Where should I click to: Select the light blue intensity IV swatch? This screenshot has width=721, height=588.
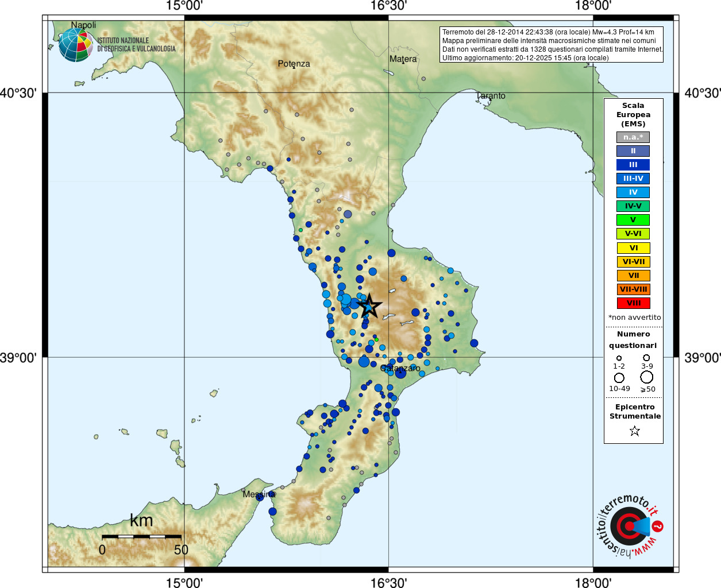(x=633, y=192)
